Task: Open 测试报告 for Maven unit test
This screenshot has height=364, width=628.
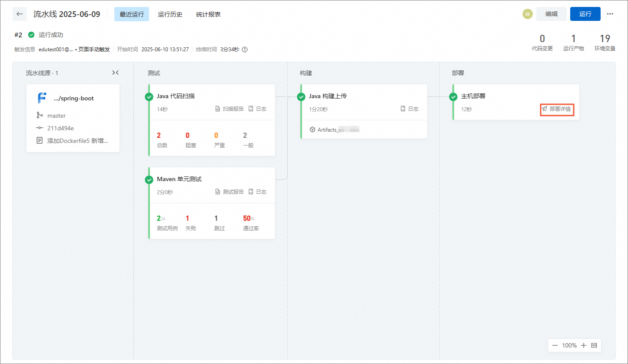Action: click(230, 192)
